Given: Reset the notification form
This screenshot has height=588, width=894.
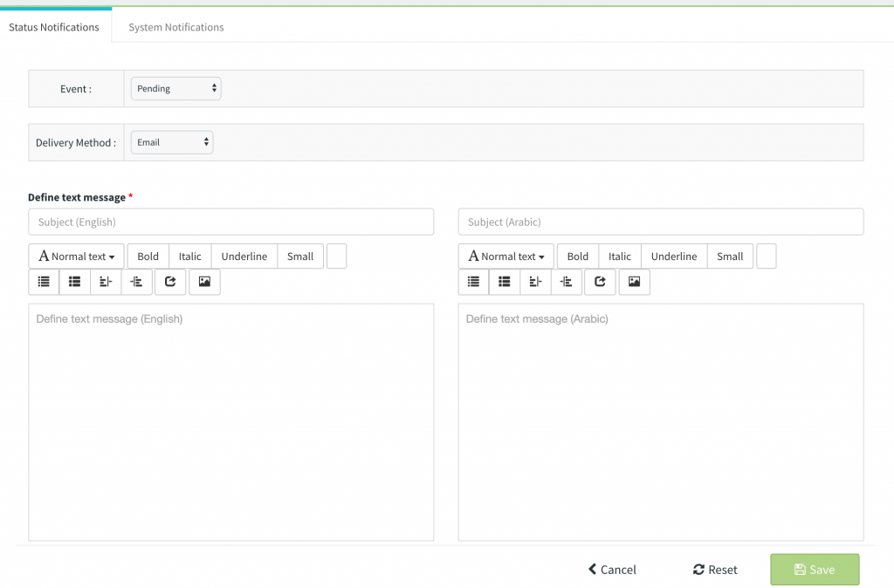Looking at the screenshot, I should pos(715,569).
